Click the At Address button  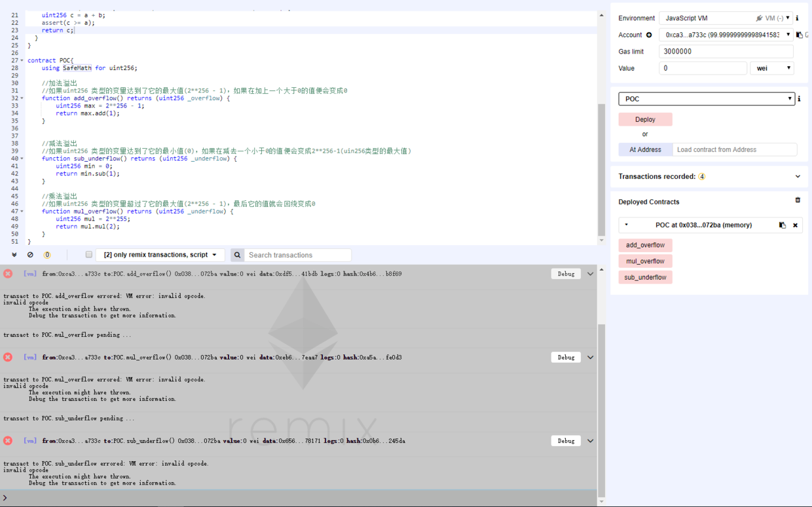click(645, 149)
